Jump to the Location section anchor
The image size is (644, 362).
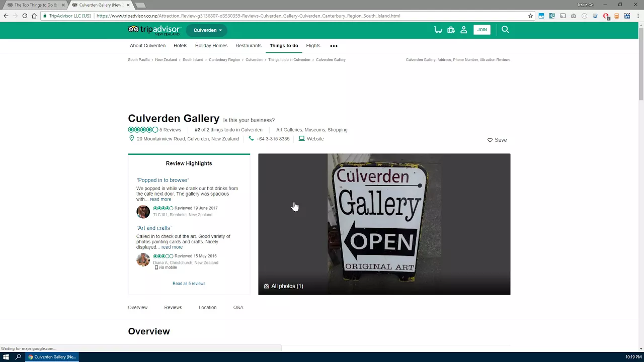point(207,307)
